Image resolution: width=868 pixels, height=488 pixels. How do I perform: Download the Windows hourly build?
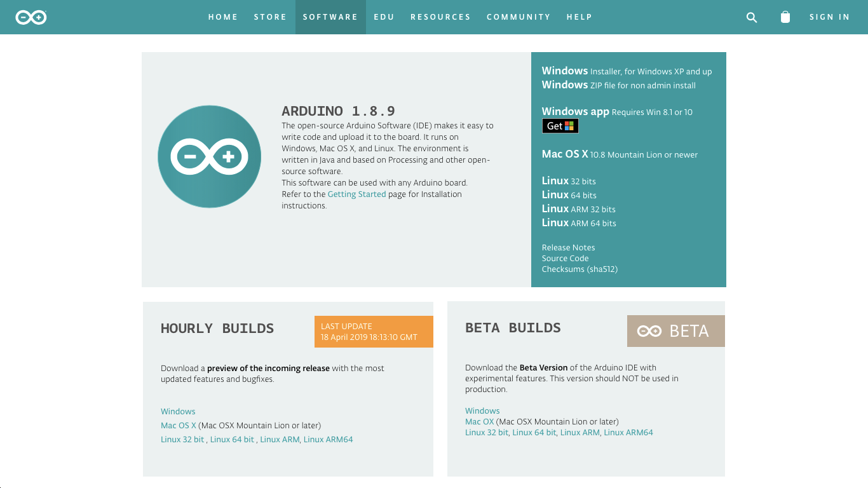[178, 411]
